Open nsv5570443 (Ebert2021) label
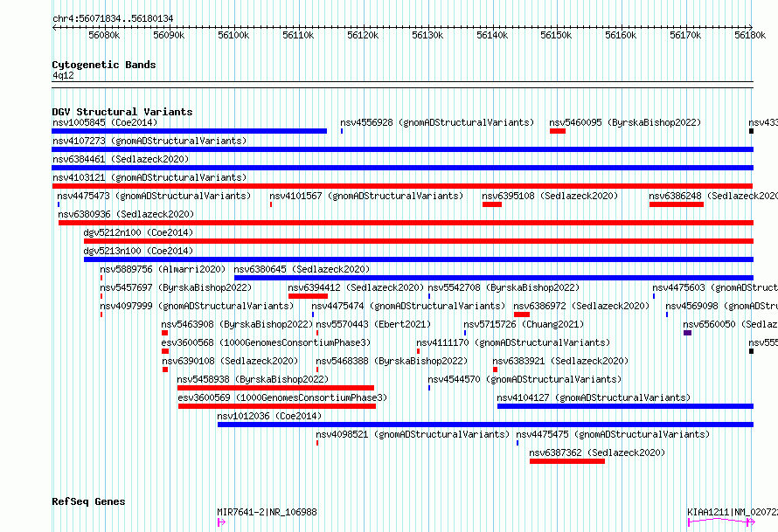This screenshot has height=532, width=778. point(373,324)
